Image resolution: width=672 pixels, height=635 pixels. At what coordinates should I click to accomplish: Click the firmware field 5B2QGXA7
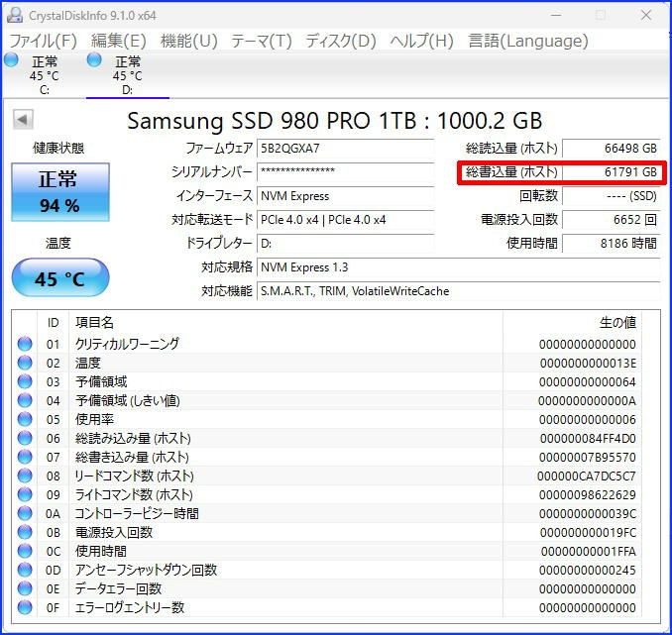pyautogui.click(x=346, y=149)
